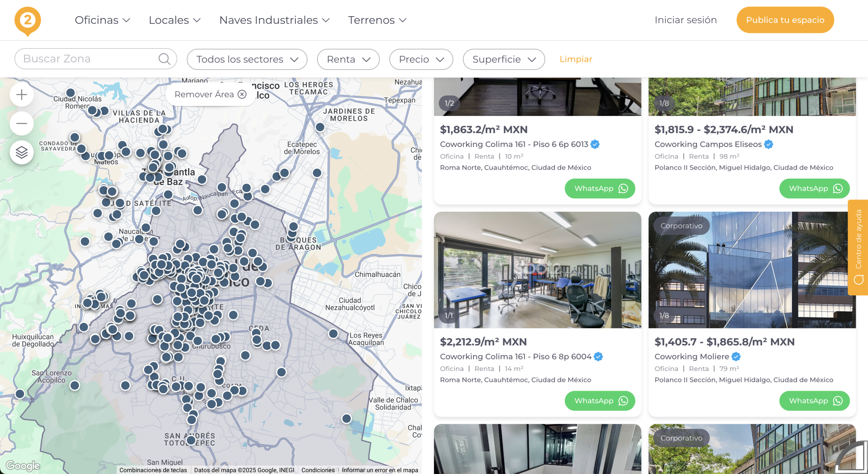Click verified badge on Coworking Colima 6013
This screenshot has height=474, width=868.
click(x=595, y=144)
